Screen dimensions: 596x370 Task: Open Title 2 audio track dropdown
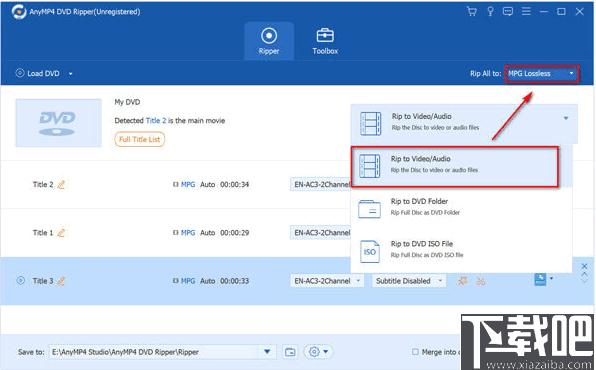(321, 184)
